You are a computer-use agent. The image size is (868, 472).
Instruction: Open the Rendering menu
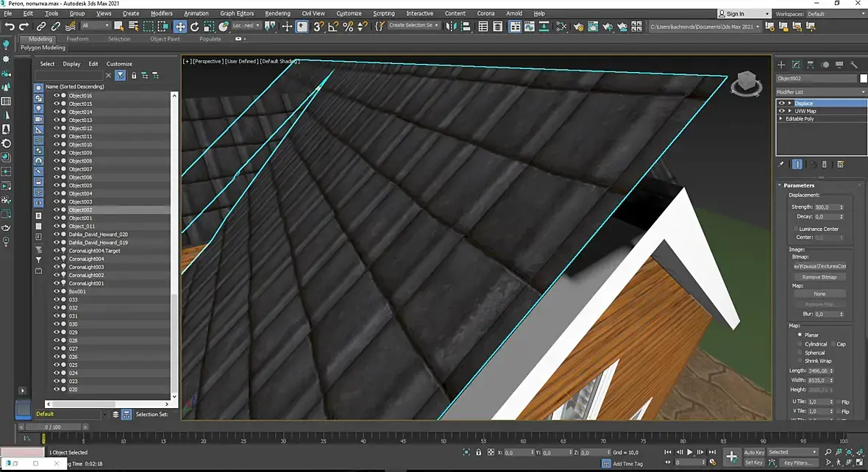pyautogui.click(x=277, y=13)
